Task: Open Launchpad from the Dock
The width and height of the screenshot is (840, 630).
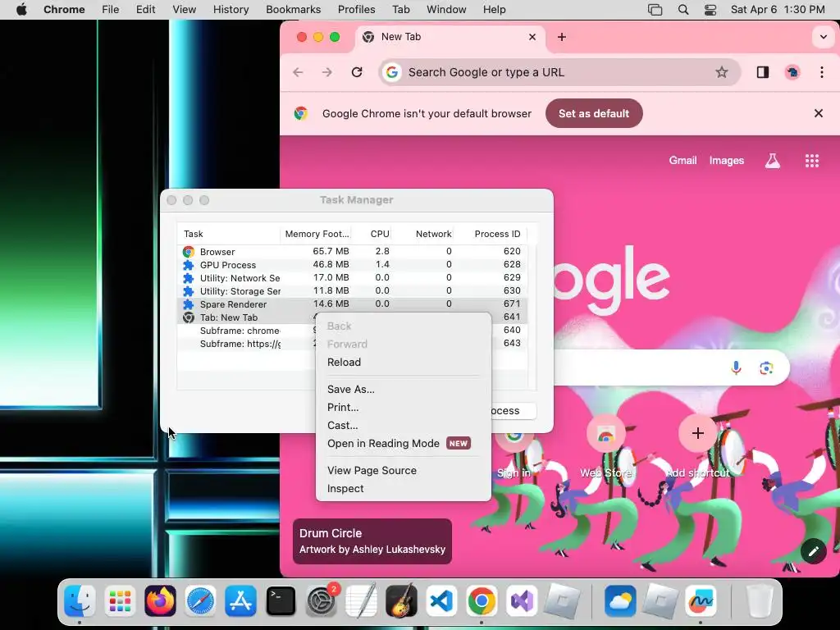Action: [x=120, y=600]
